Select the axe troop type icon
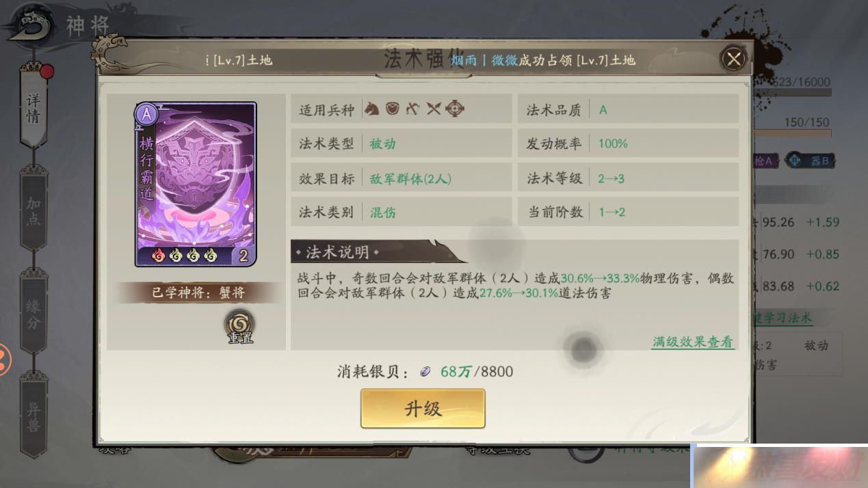The image size is (868, 488). pos(412,109)
